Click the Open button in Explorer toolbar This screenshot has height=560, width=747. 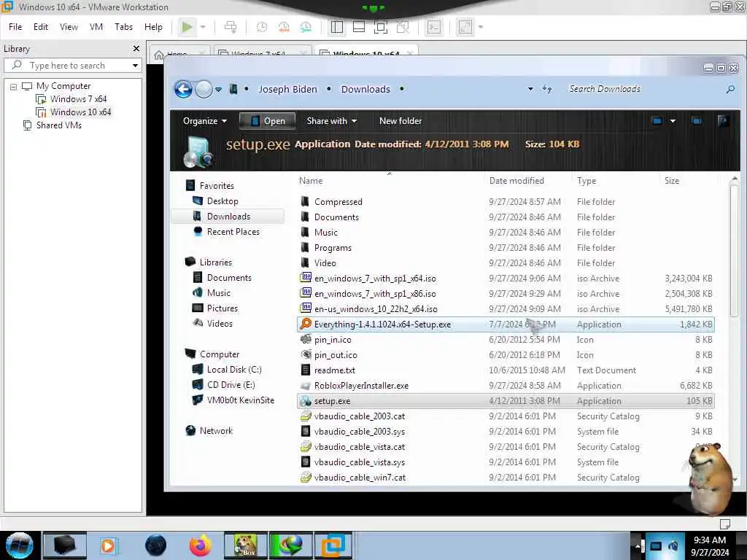(267, 121)
